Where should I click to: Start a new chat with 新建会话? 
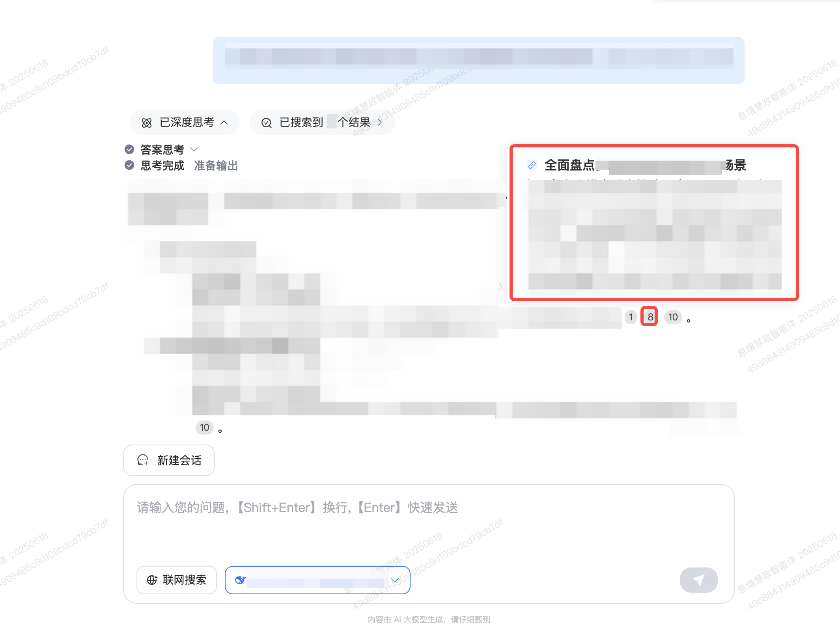coord(169,460)
